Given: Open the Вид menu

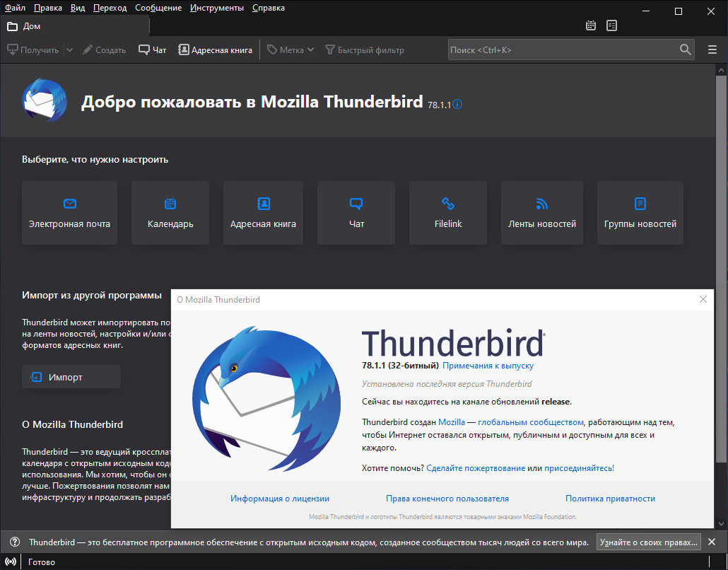Looking at the screenshot, I should (78, 8).
